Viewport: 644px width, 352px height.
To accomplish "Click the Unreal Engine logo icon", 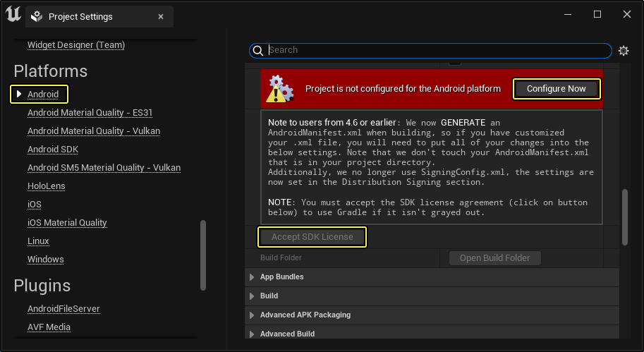I will (x=13, y=15).
